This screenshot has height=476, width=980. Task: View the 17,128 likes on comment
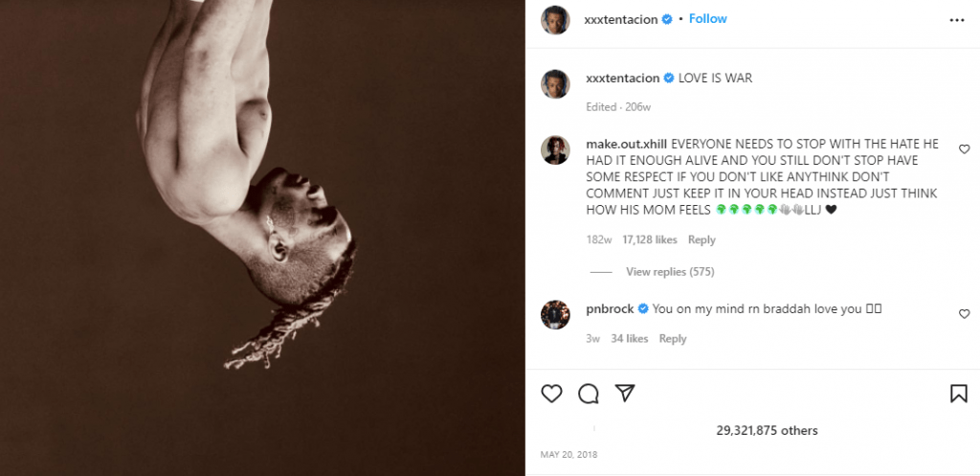[x=651, y=239]
